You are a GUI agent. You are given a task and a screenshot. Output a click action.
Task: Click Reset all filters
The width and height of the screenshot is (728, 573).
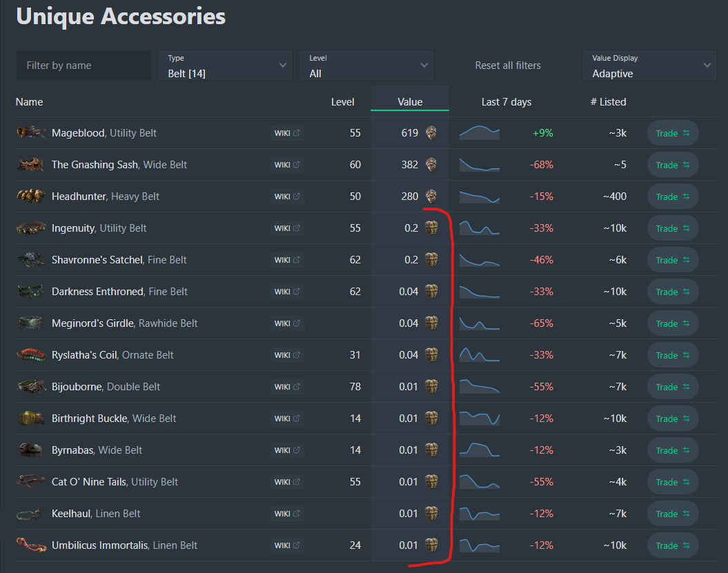coord(508,66)
